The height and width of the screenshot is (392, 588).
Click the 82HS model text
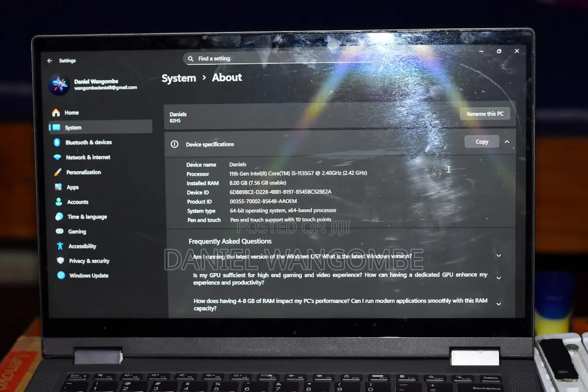tap(175, 121)
